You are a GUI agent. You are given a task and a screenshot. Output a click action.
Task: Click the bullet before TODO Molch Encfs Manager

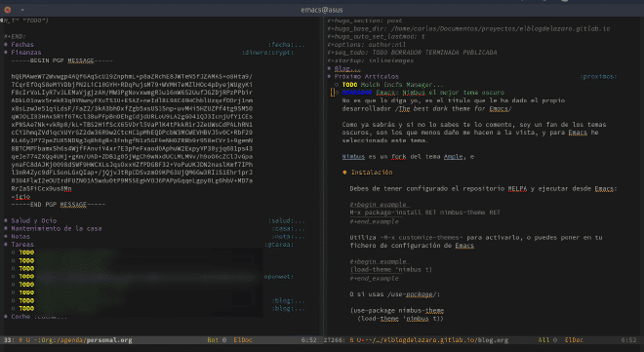click(x=337, y=85)
